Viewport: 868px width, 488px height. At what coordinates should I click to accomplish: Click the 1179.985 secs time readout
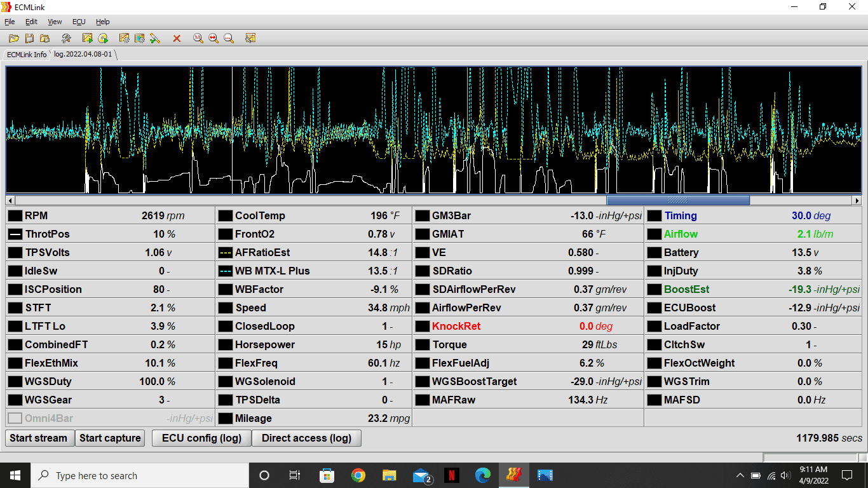[829, 438]
